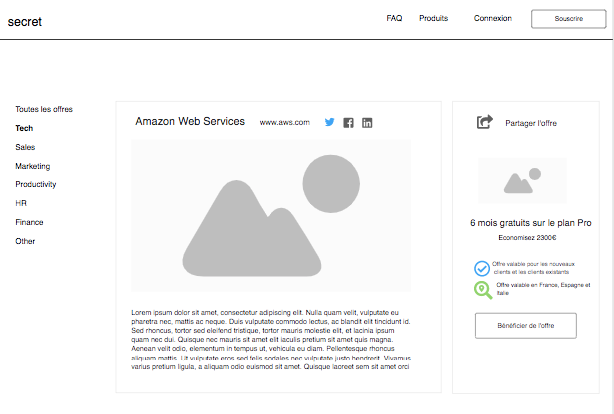
Task: Select the Tech category
Action: [x=24, y=128]
